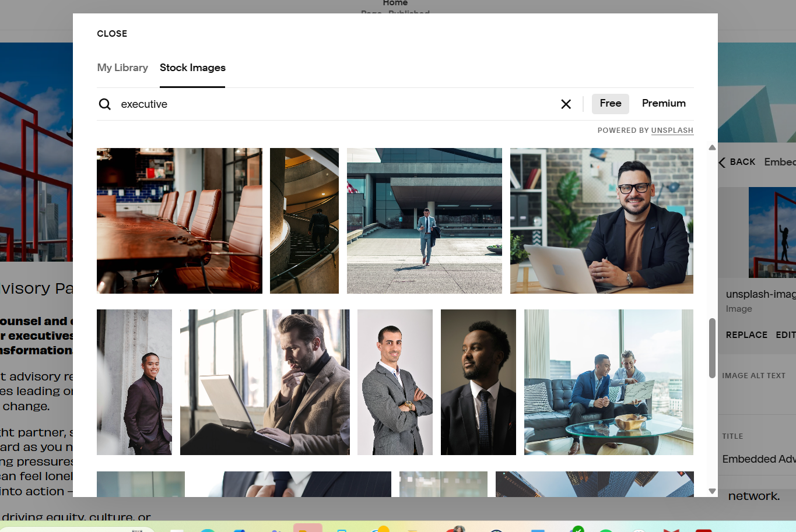This screenshot has width=796, height=532.
Task: Select the boardroom leather chairs thumbnail
Action: [x=179, y=220]
